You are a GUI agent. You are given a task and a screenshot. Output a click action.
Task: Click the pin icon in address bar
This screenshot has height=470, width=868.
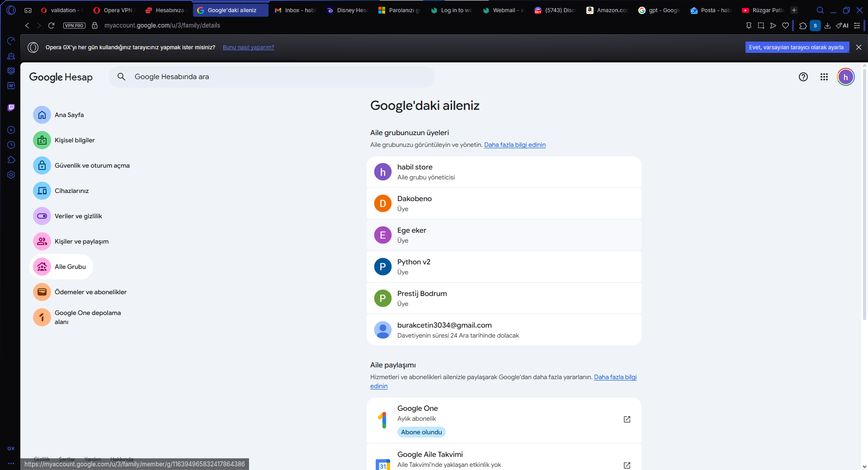pyautogui.click(x=749, y=25)
